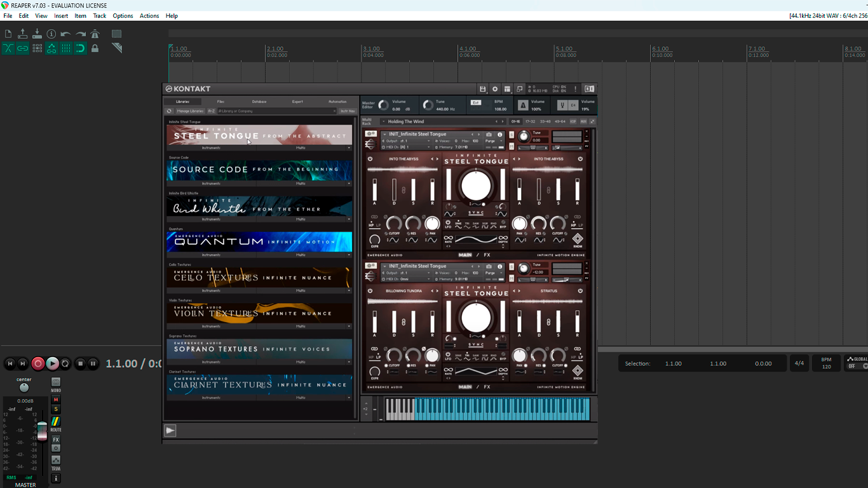Click Kontakt minimize view icon
This screenshot has width=868, height=488.
pyautogui.click(x=520, y=89)
